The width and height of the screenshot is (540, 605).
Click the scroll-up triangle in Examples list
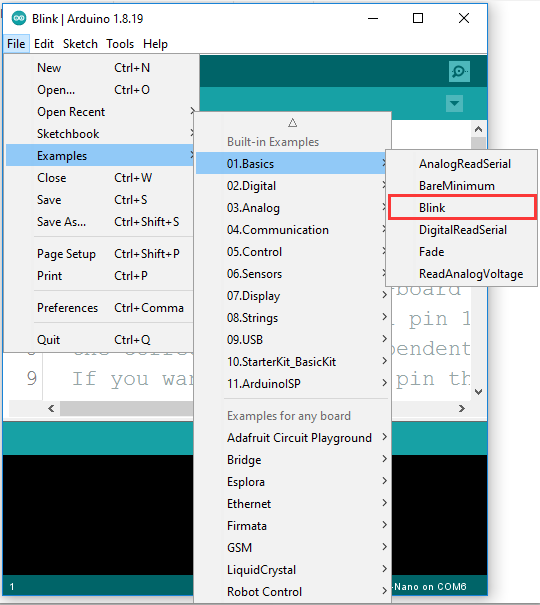[x=292, y=123]
